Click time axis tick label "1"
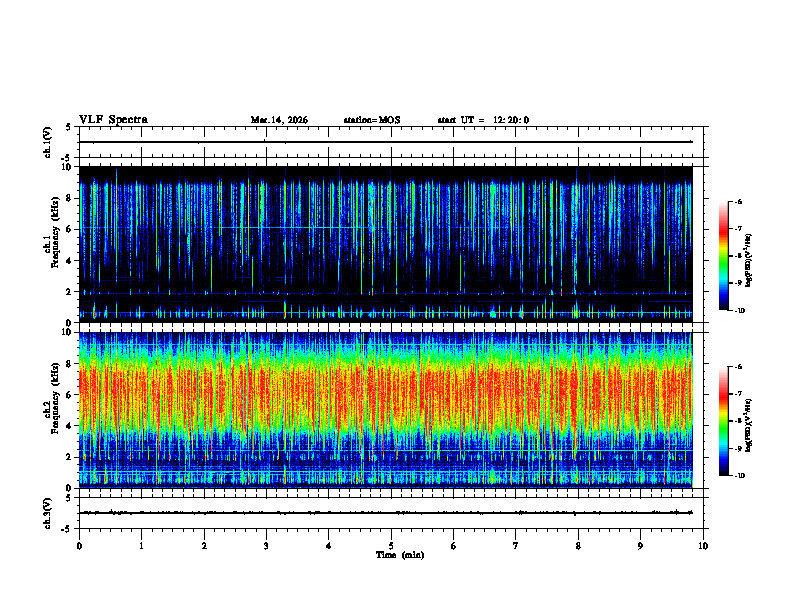 [x=141, y=546]
